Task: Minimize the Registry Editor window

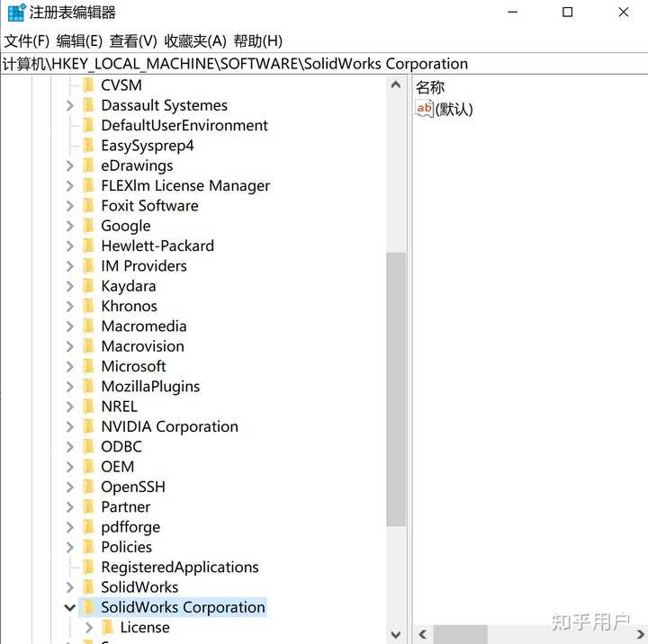Action: click(x=512, y=13)
